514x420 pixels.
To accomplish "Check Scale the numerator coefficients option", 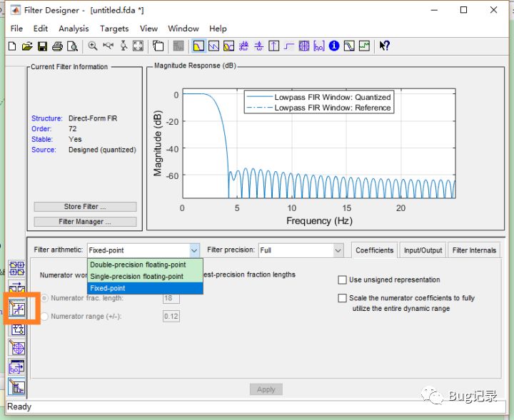I will (343, 299).
